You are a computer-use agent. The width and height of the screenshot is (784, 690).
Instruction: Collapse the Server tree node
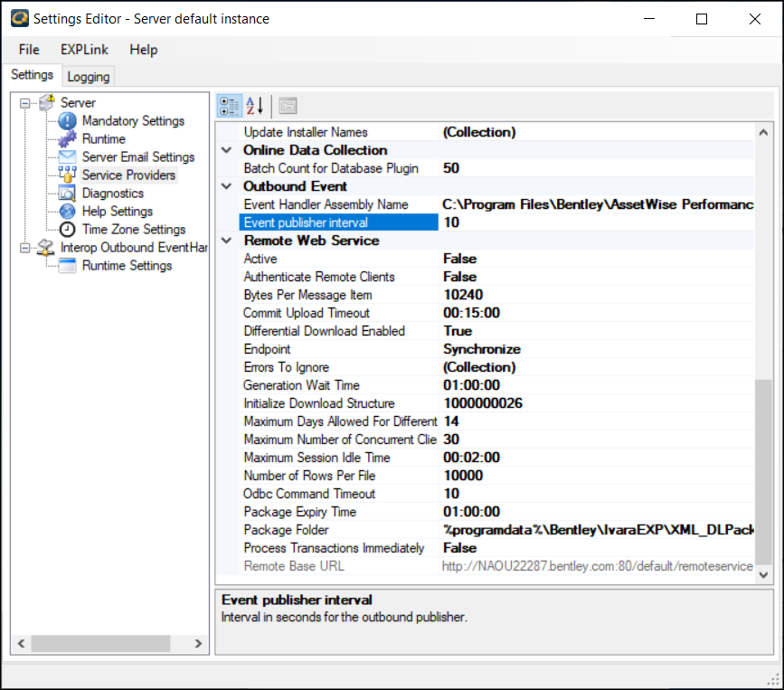tap(24, 103)
